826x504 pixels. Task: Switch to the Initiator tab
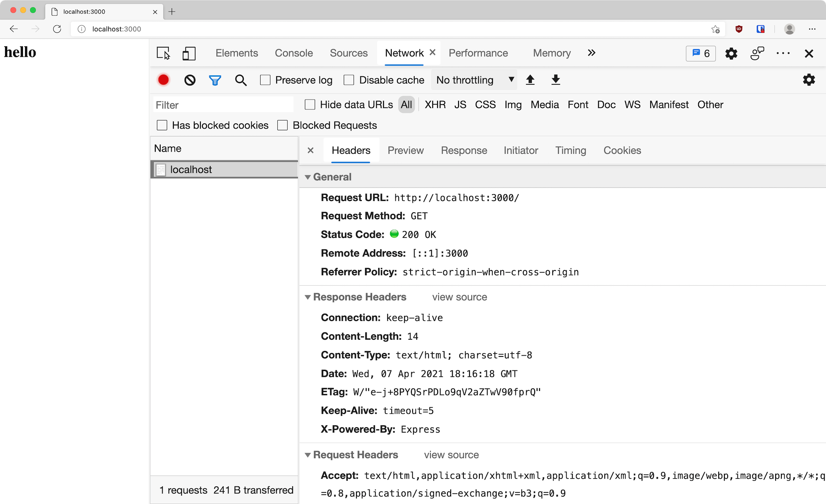coord(521,150)
